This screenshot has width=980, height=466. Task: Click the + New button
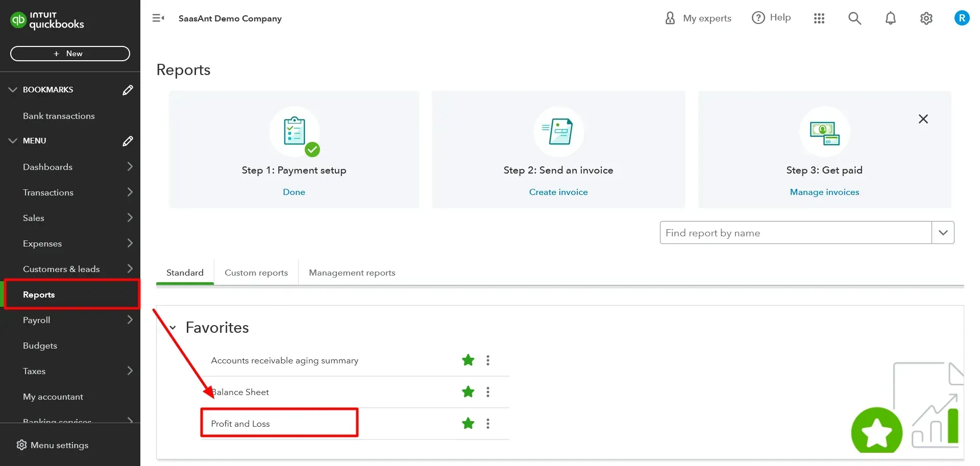pos(70,54)
